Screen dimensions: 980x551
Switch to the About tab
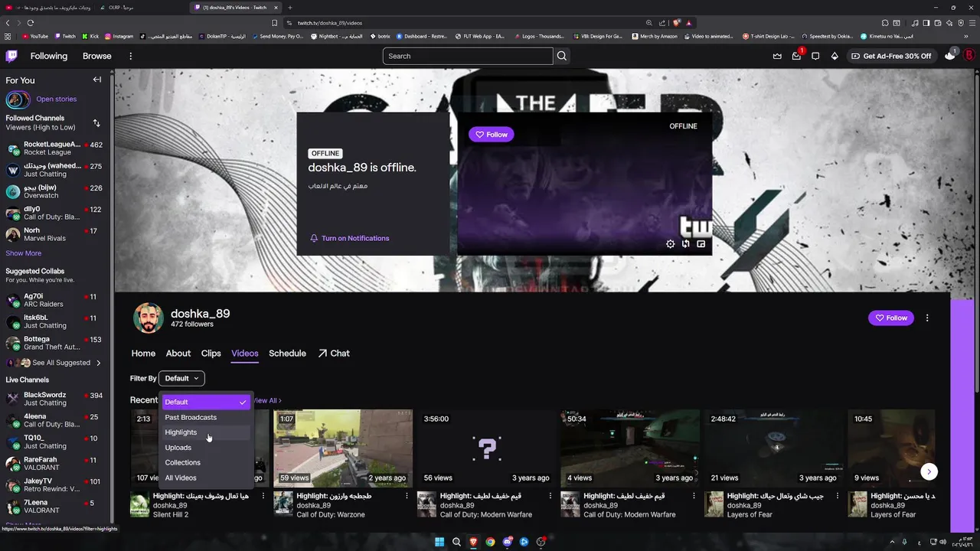coord(178,354)
